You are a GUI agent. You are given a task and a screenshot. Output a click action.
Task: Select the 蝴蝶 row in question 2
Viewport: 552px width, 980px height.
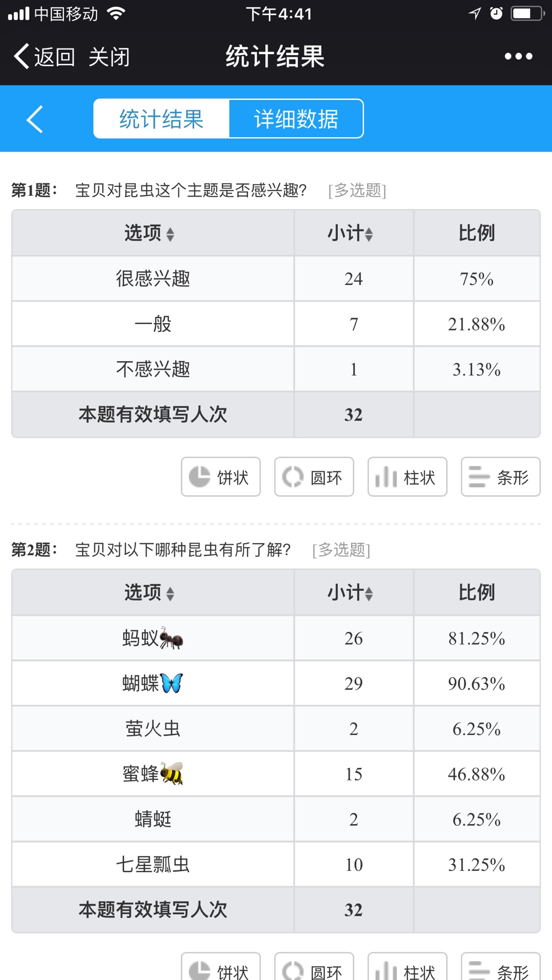point(152,683)
